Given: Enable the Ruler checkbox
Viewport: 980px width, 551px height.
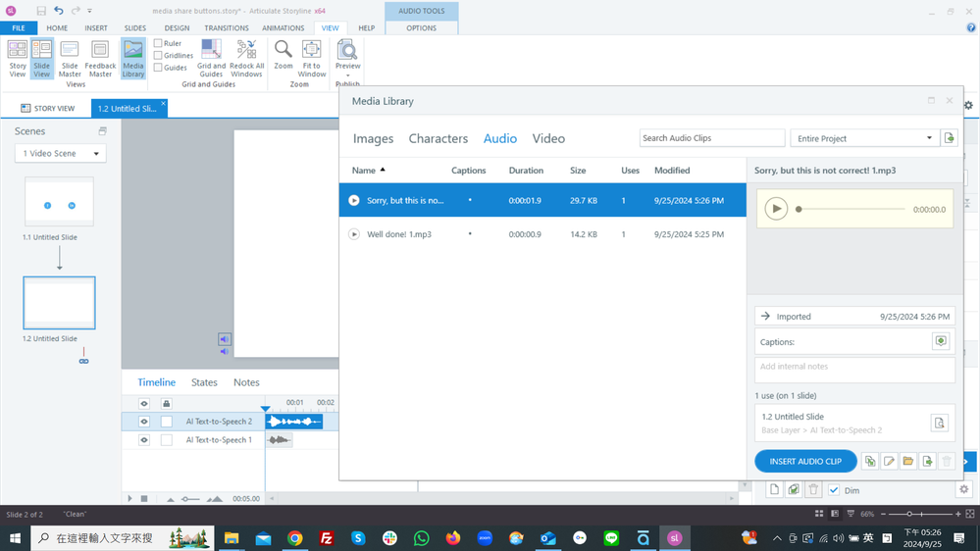Looking at the screenshot, I should coord(158,43).
